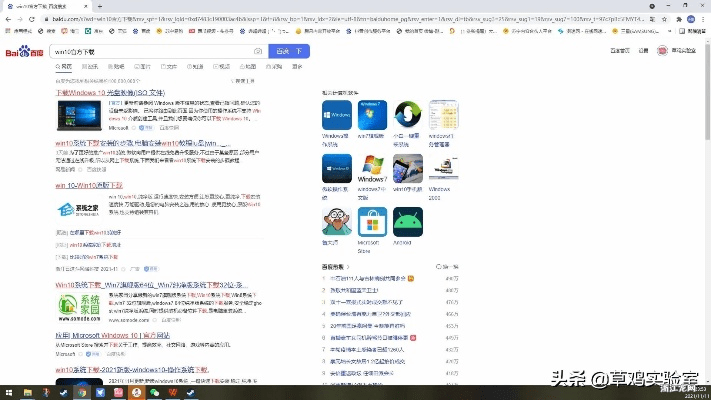
Task: Open the Android software icon
Action: [x=408, y=222]
